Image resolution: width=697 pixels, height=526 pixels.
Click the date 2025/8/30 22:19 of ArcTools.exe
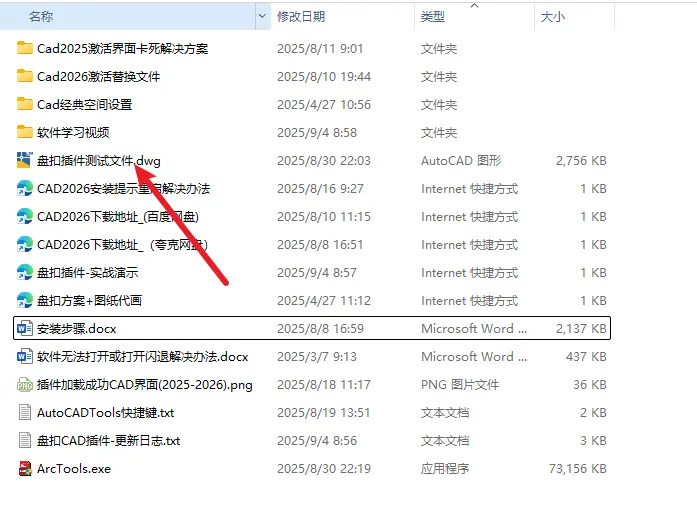coord(324,469)
